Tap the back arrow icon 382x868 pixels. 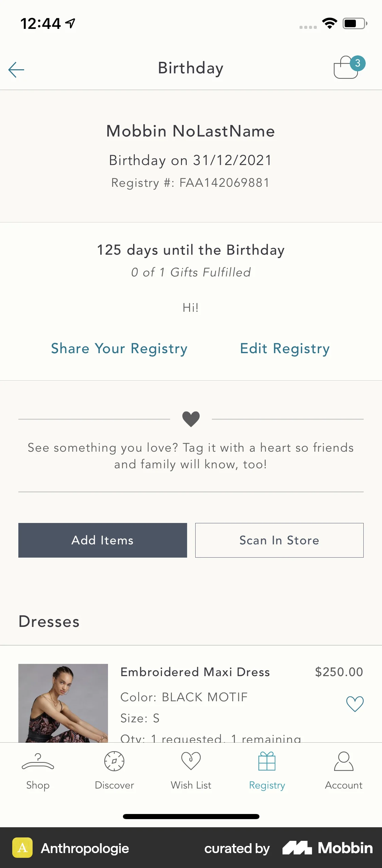(16, 70)
